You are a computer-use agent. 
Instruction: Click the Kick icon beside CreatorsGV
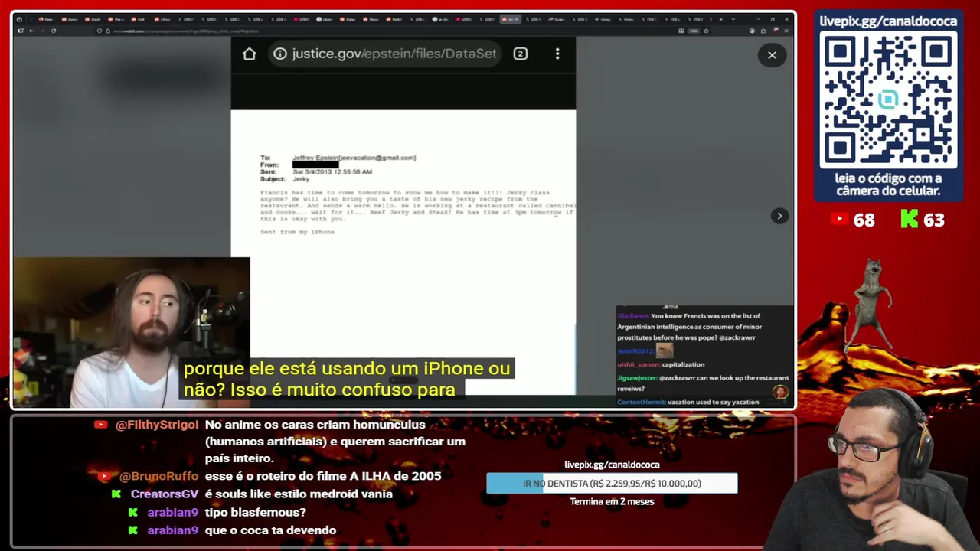116,494
